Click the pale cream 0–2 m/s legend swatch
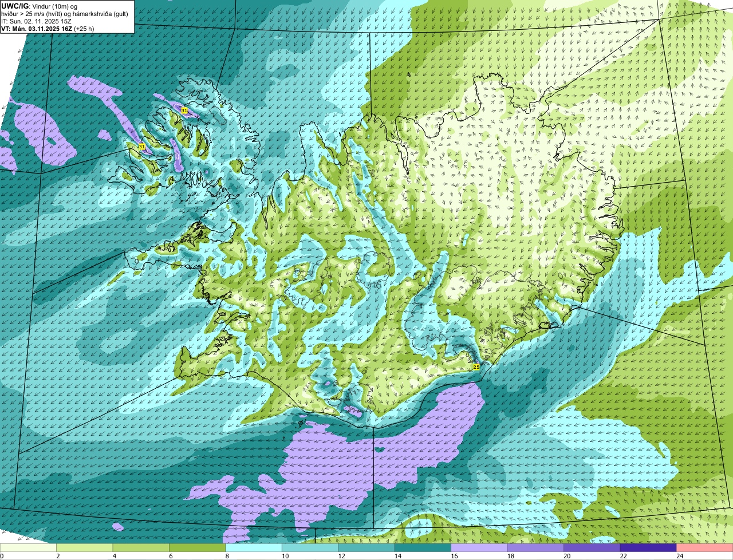Viewport: 733px width, 560px height. [x=28, y=547]
